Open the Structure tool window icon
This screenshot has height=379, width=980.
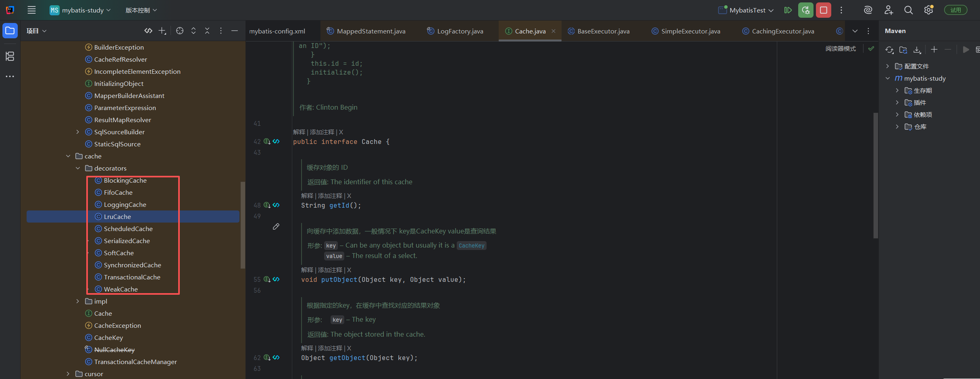click(x=10, y=56)
